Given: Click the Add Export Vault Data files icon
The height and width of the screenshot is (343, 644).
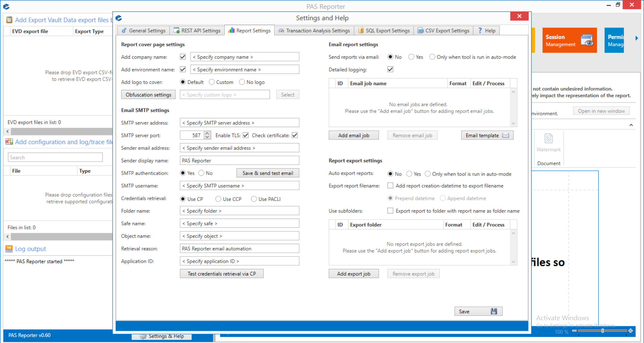Looking at the screenshot, I should [9, 20].
